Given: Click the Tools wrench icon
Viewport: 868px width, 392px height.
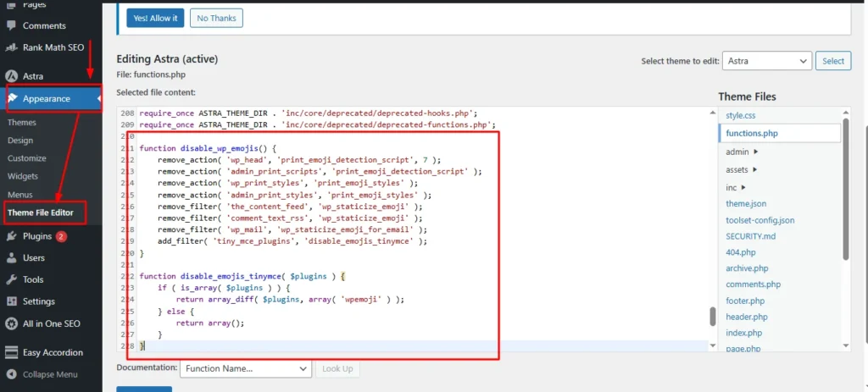Looking at the screenshot, I should pos(10,279).
